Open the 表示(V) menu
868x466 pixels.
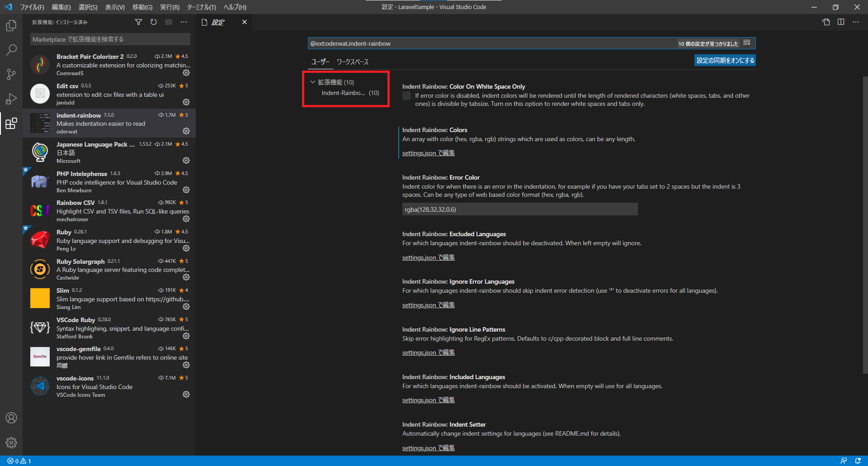click(115, 7)
